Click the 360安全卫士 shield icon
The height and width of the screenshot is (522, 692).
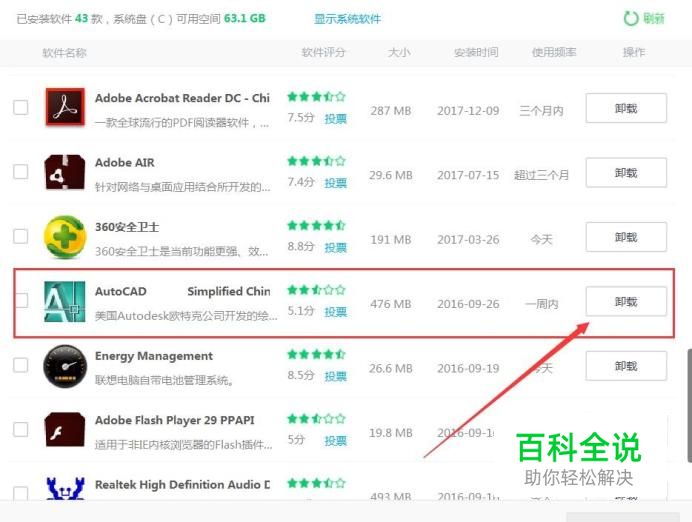pos(65,237)
